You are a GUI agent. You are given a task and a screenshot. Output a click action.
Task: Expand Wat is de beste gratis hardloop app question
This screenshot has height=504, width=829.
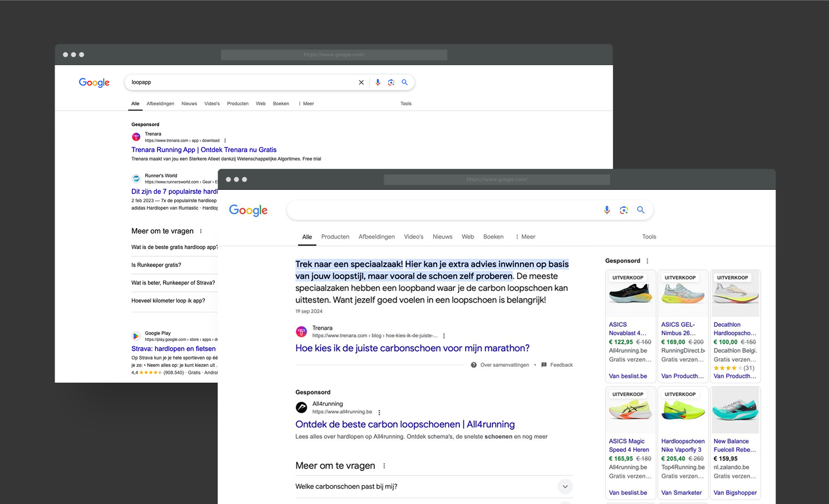tap(174, 247)
